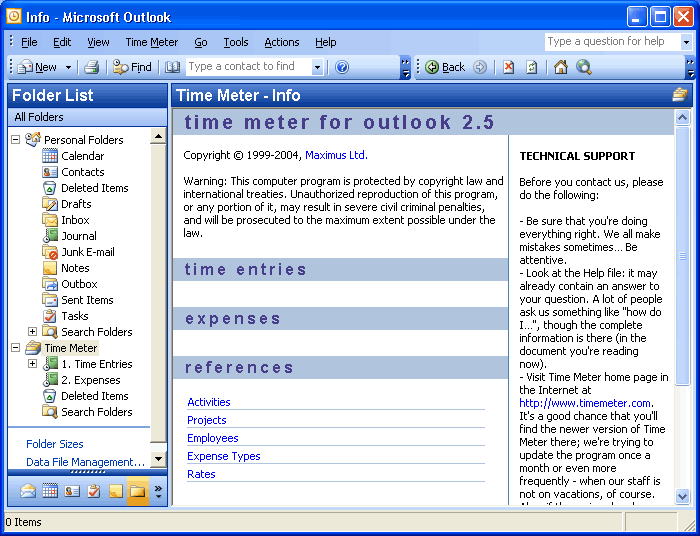700x536 pixels.
Task: Open the Activities reference link
Action: 209,402
